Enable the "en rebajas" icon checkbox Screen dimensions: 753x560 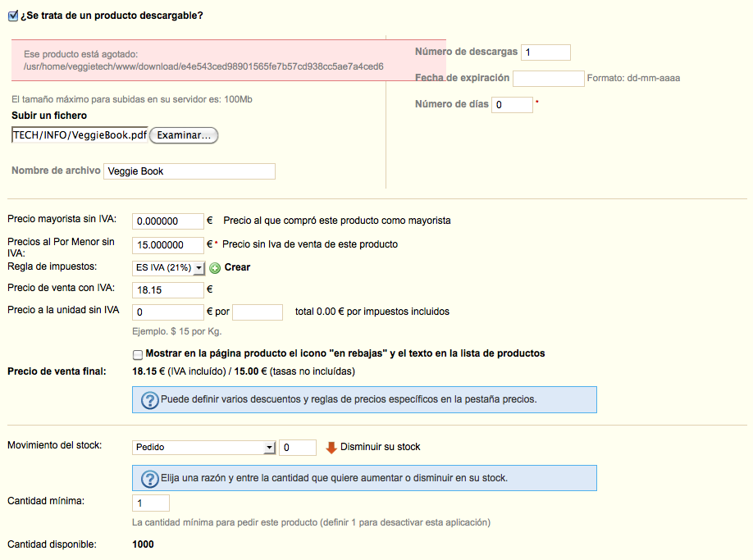pyautogui.click(x=138, y=354)
